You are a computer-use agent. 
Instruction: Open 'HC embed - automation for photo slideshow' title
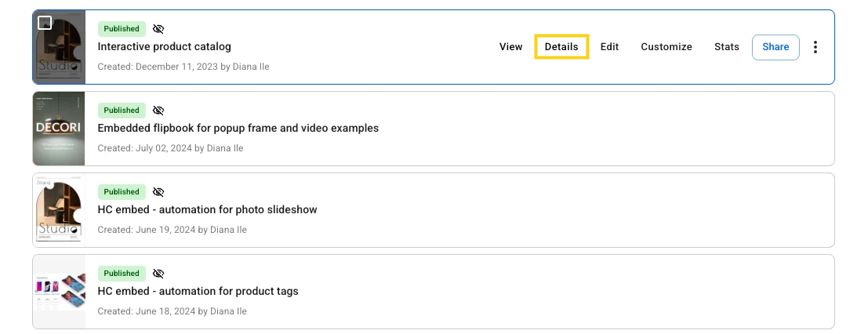point(207,209)
